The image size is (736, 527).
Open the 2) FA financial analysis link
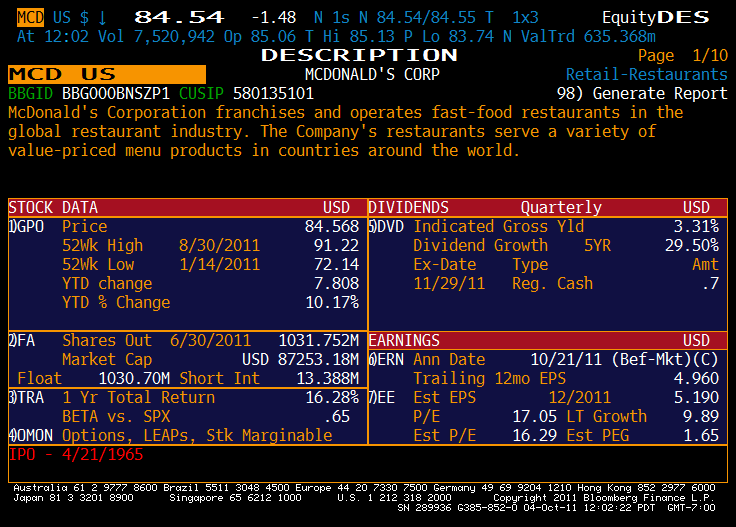click(x=22, y=340)
